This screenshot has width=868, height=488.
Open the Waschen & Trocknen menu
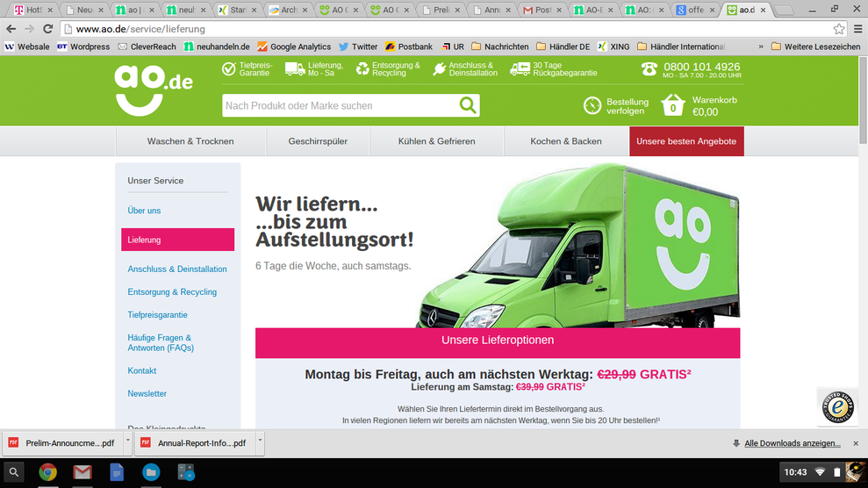(190, 141)
